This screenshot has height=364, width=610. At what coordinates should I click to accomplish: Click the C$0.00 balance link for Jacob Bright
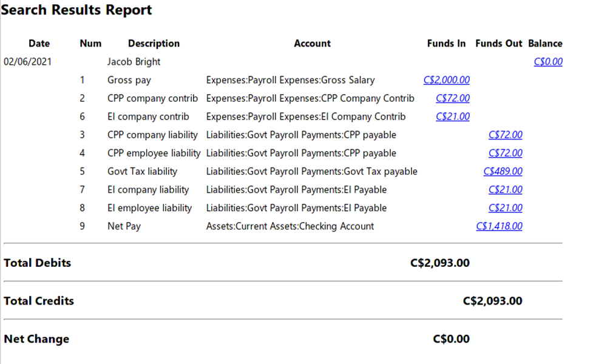tap(547, 62)
